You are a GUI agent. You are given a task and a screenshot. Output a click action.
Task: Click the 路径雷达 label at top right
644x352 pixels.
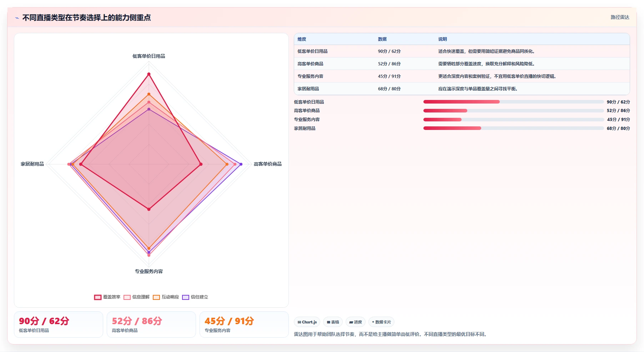[620, 17]
